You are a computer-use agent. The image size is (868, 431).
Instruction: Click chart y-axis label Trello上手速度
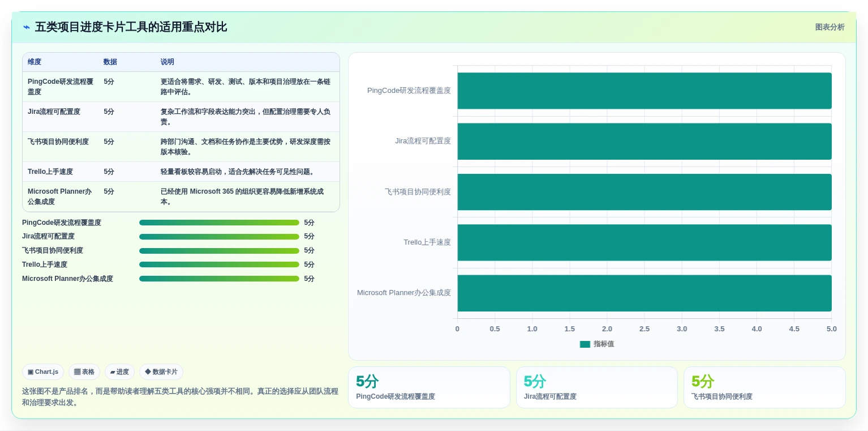(427, 242)
